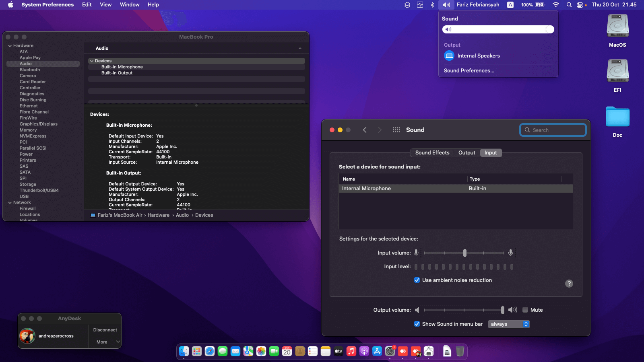Adjust the Input volume slider
The width and height of the screenshot is (644, 362).
pyautogui.click(x=465, y=253)
